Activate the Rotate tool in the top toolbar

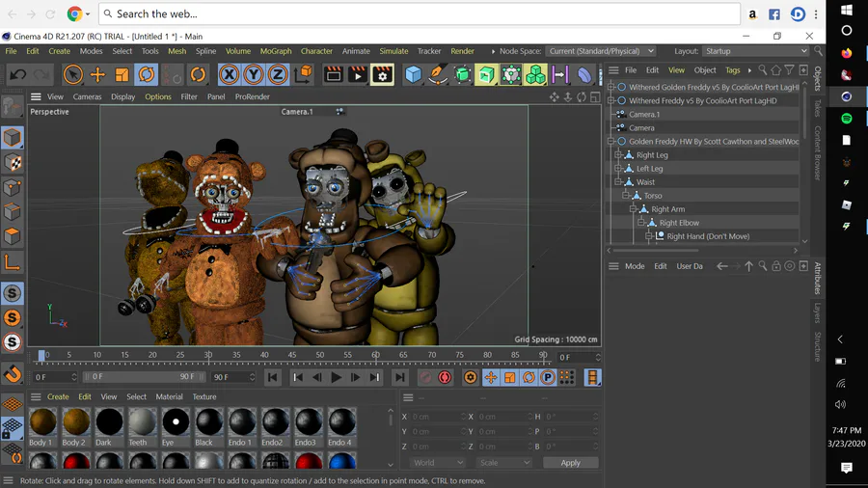pyautogui.click(x=147, y=74)
